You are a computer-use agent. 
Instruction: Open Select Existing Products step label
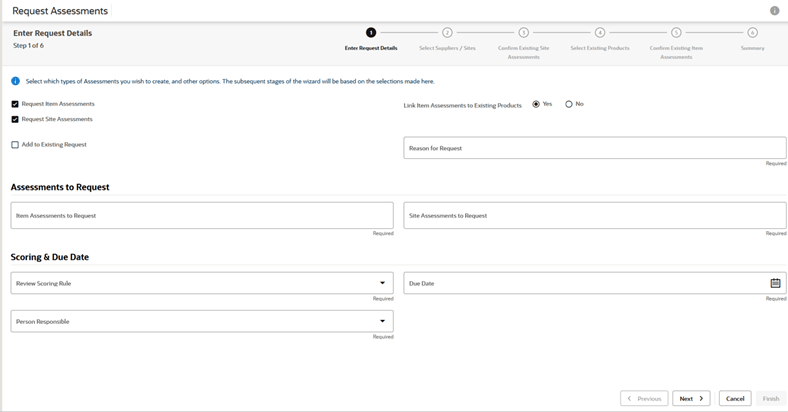tap(600, 48)
